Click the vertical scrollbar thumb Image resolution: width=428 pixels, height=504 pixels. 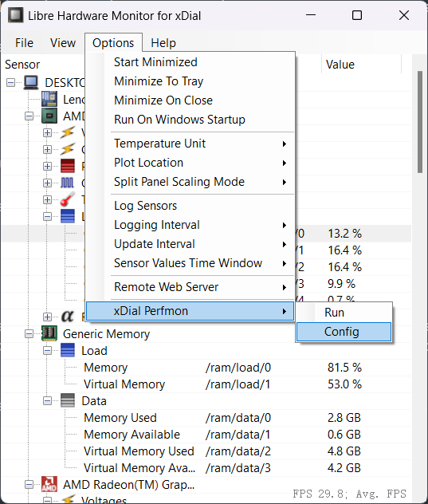[420, 122]
